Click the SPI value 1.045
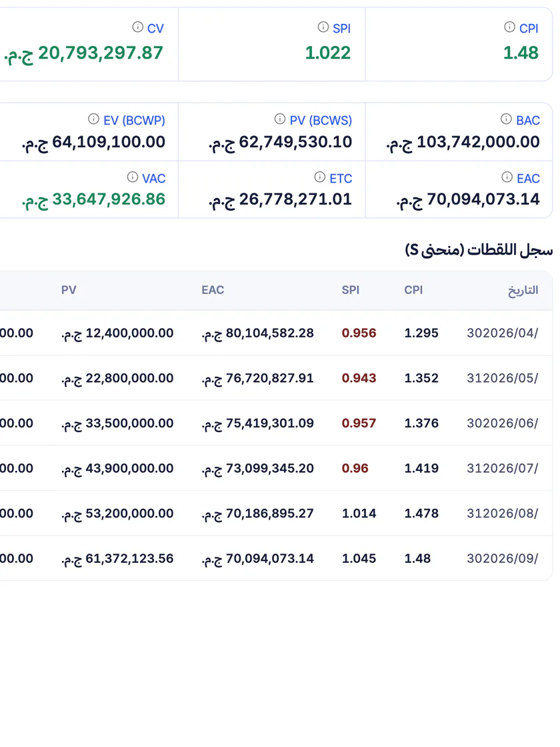 (x=359, y=558)
